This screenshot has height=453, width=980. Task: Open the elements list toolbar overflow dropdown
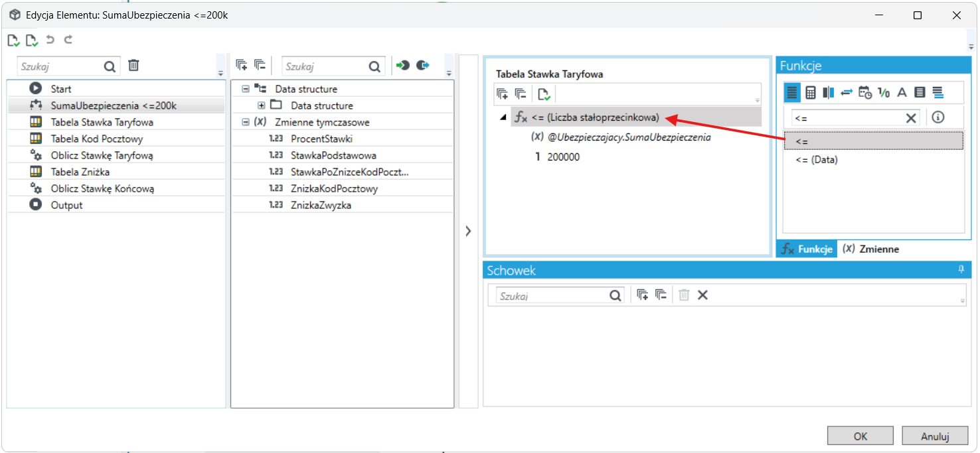[x=220, y=73]
